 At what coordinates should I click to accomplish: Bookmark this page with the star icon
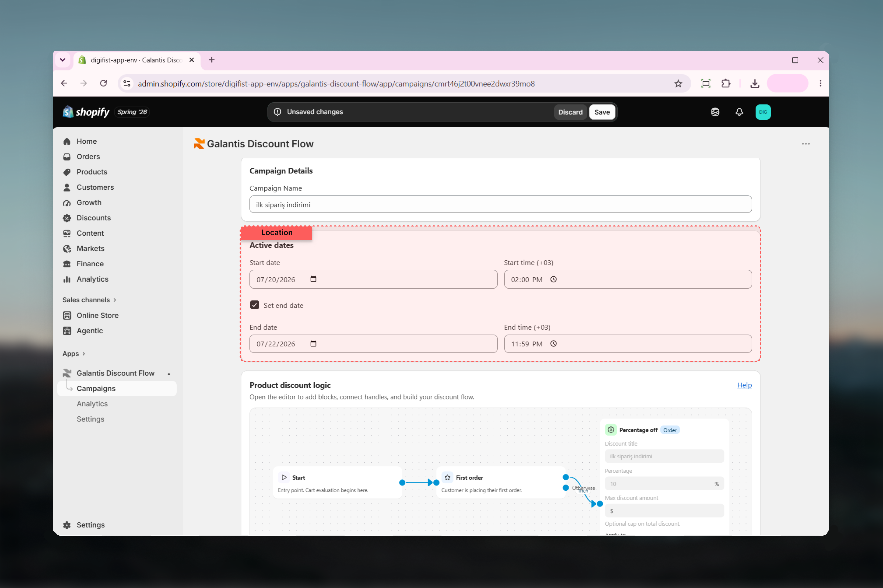(678, 83)
